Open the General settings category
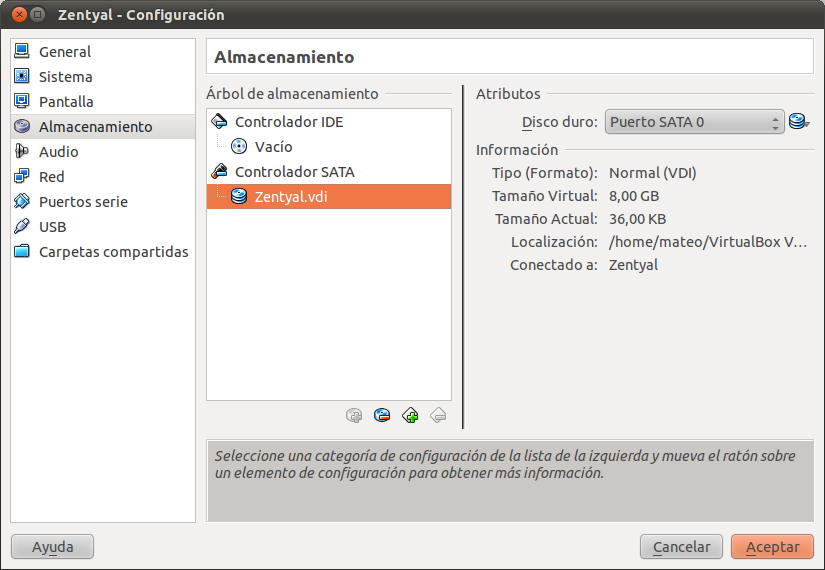This screenshot has height=570, width=825. click(103, 52)
